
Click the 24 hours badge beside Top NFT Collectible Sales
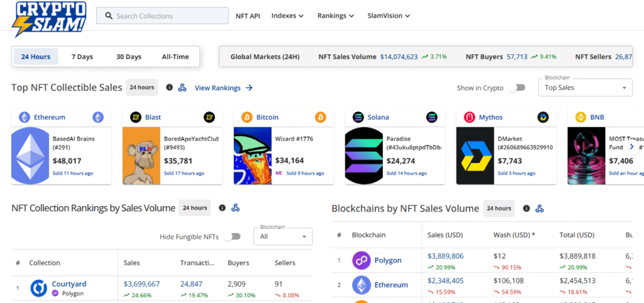click(x=142, y=87)
